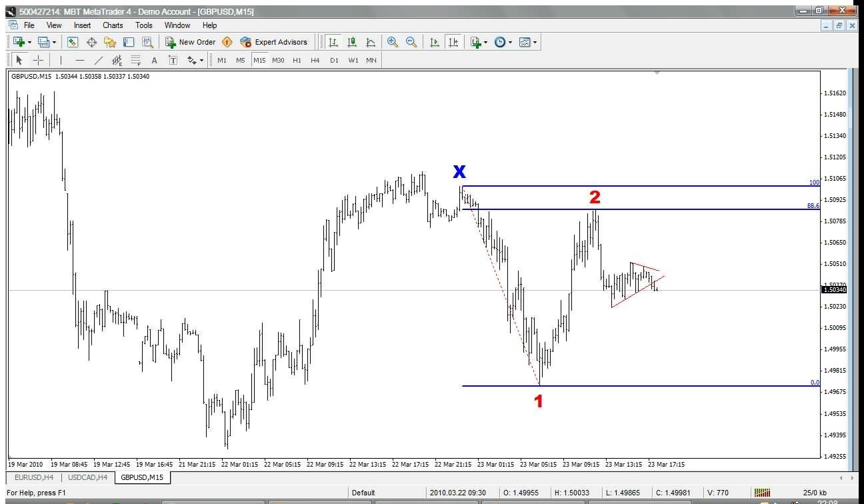Open the Expert Advisors settings
The width and height of the screenshot is (864, 504).
(275, 42)
